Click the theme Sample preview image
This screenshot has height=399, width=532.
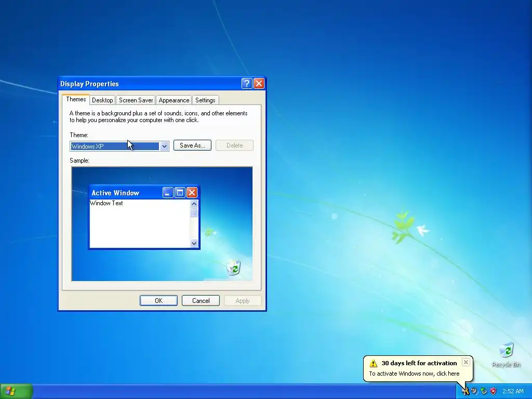[x=162, y=224]
